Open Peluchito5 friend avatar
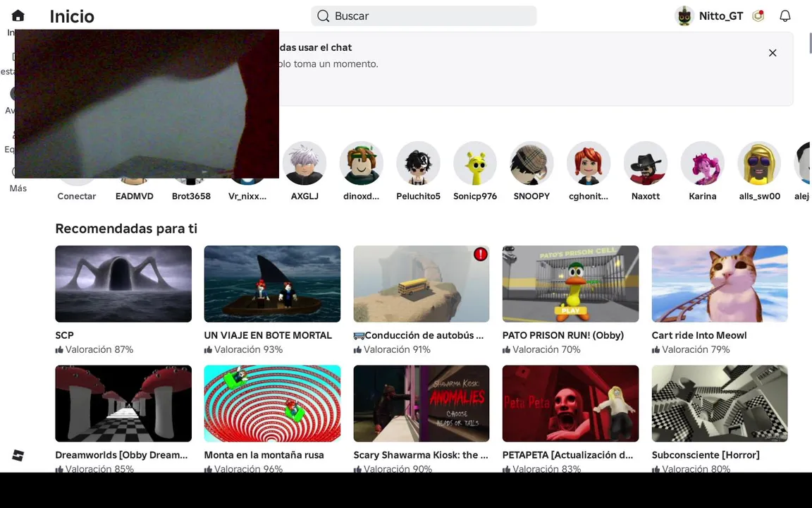The image size is (812, 508). click(x=418, y=163)
